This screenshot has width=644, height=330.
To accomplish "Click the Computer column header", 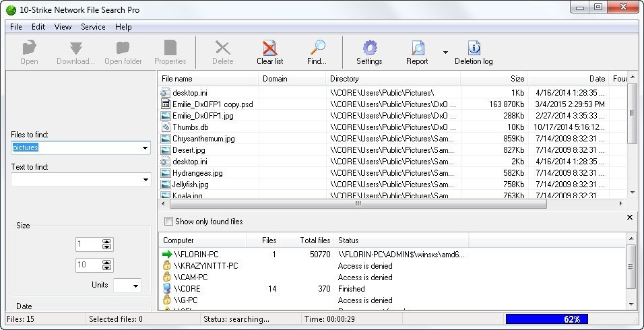I will (x=203, y=240).
